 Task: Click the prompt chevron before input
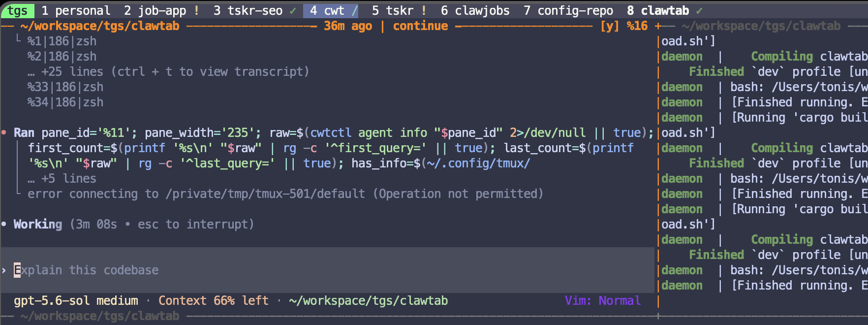[x=4, y=270]
